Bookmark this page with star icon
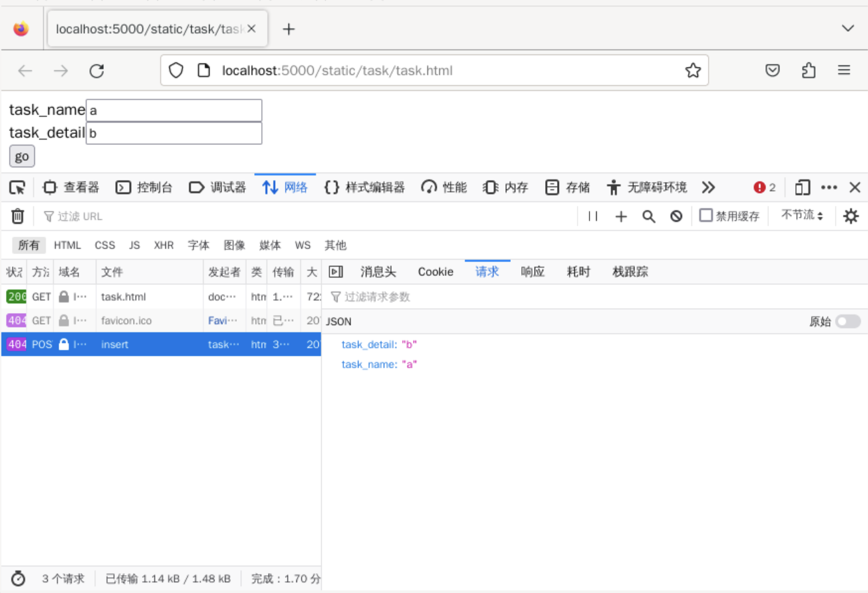The height and width of the screenshot is (593, 868). point(693,71)
